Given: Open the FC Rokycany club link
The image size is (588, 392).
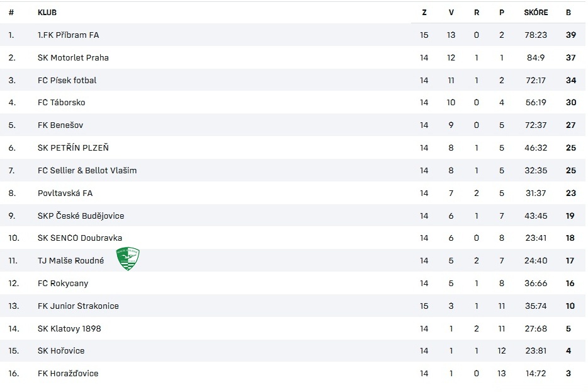Looking at the screenshot, I should [x=63, y=283].
